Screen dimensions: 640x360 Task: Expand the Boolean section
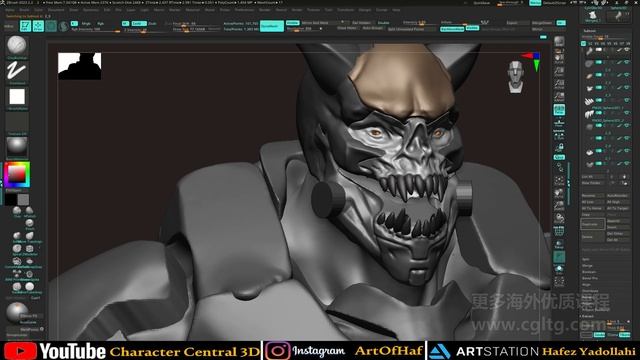589,272
